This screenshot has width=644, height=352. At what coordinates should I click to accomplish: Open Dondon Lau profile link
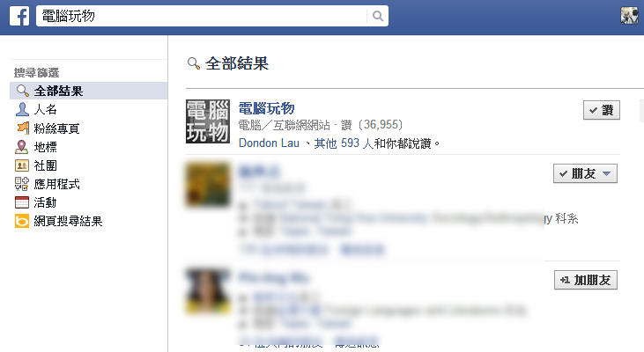tap(269, 143)
